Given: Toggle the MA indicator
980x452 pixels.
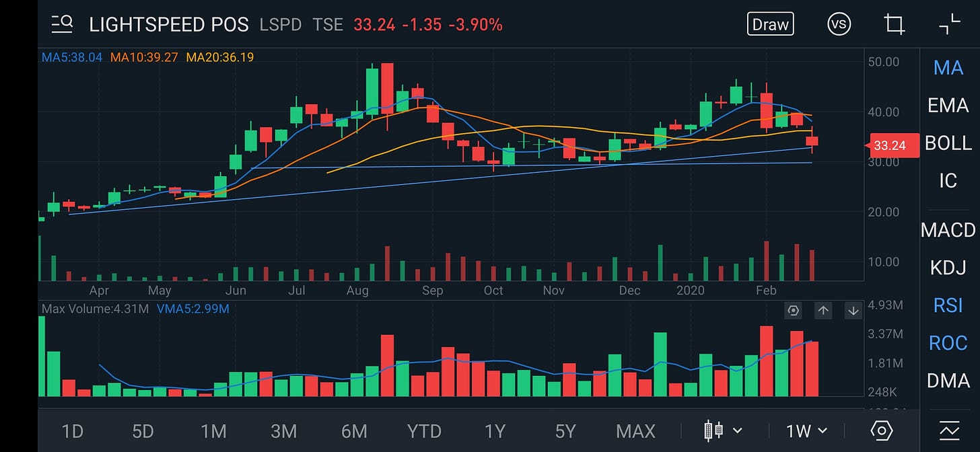Looking at the screenshot, I should point(948,67).
